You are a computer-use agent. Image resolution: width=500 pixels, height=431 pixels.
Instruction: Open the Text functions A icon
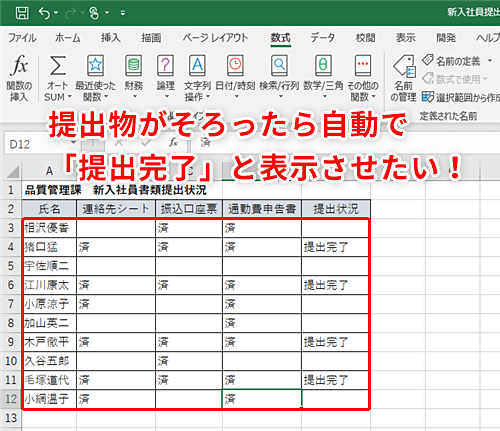[x=197, y=65]
